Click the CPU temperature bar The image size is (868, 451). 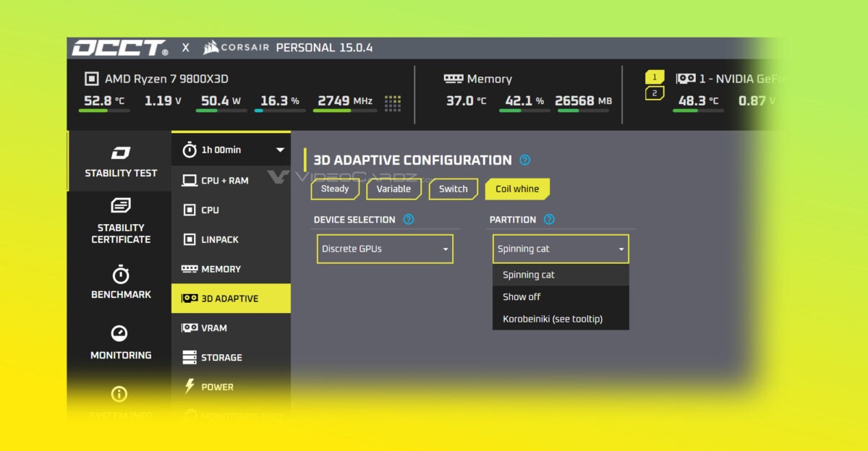(x=104, y=111)
